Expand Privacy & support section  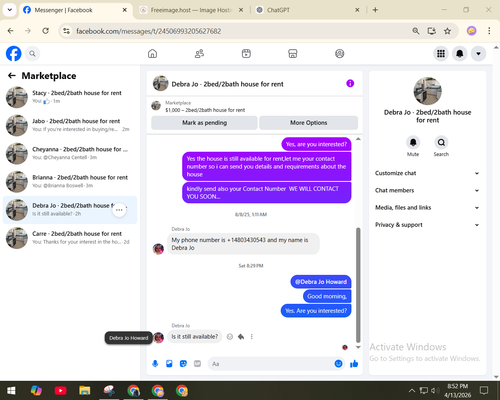pos(427,225)
